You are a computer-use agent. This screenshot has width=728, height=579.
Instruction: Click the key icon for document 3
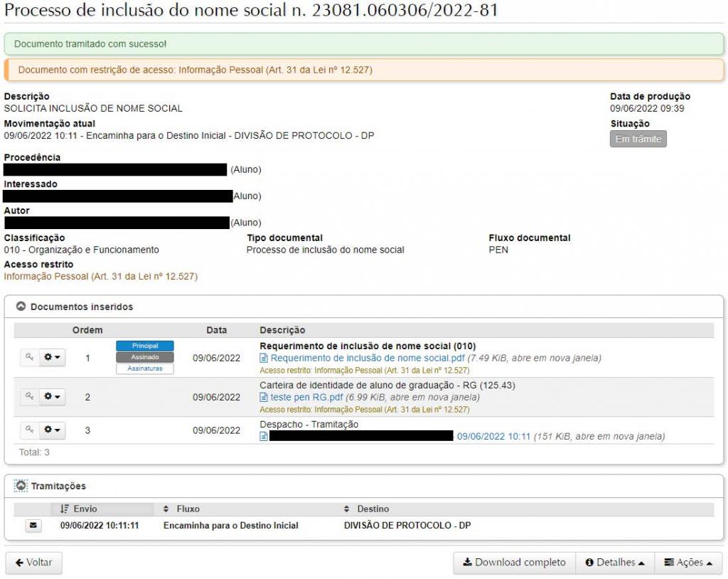pos(29,430)
